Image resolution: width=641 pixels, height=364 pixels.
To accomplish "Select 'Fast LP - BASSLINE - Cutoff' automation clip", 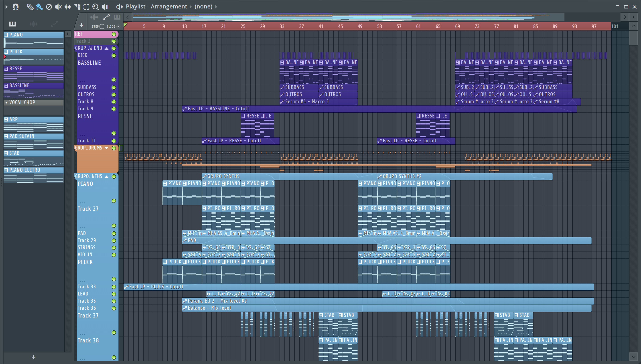I will pyautogui.click(x=379, y=109).
